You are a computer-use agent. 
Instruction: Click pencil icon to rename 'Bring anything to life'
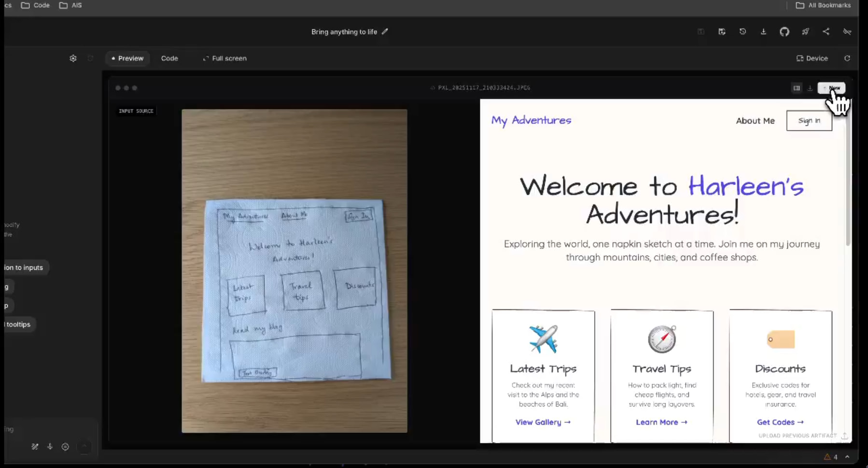coord(385,32)
